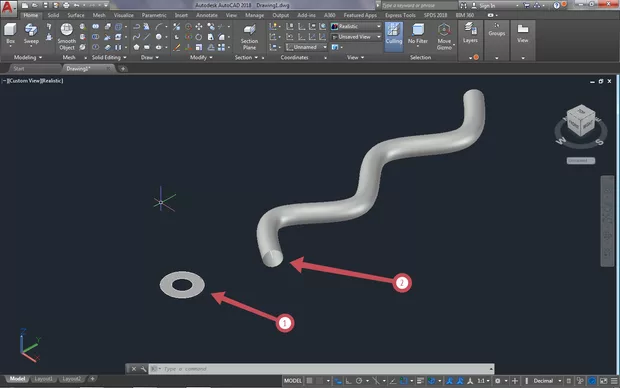
Task: Add a new drawing tab with plus
Action: point(123,68)
